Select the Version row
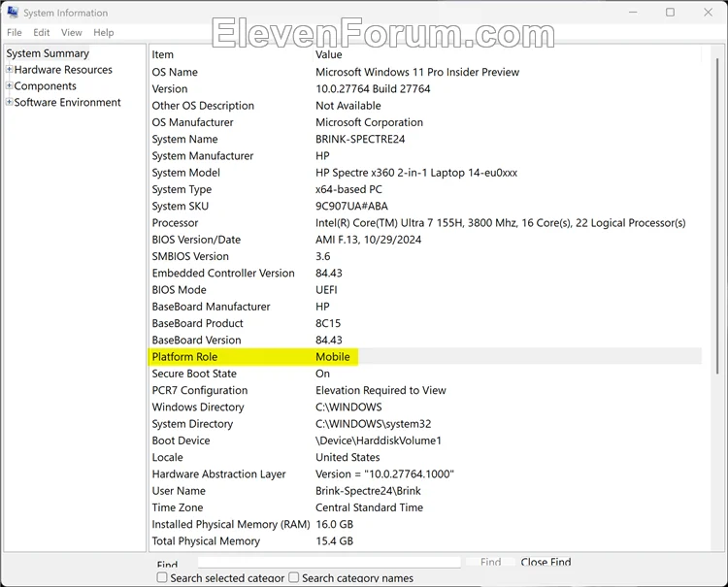This screenshot has height=587, width=728. coord(425,88)
